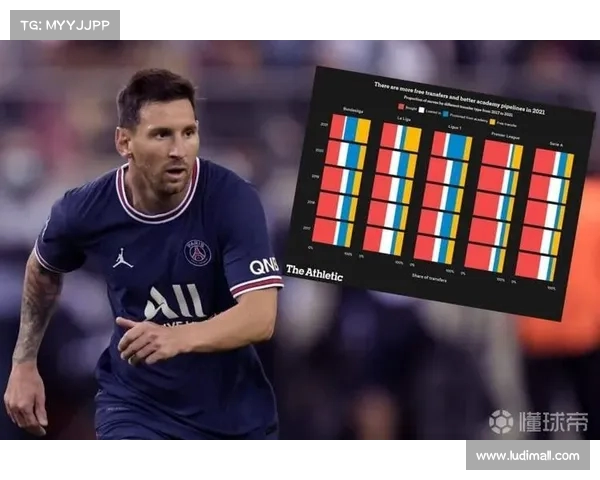Viewport: 600px width, 480px height.
Task: Click The Athletic logo on chart
Action: [x=314, y=271]
